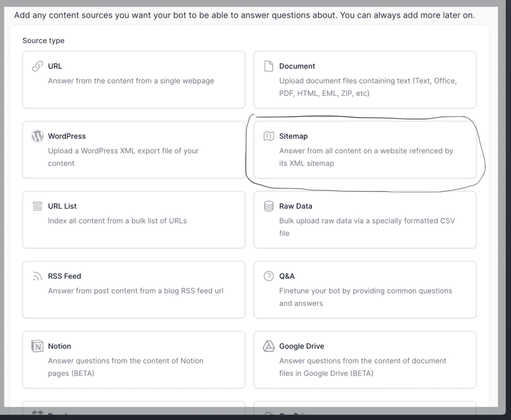
Task: Click the URL chain-link icon
Action: (37, 66)
